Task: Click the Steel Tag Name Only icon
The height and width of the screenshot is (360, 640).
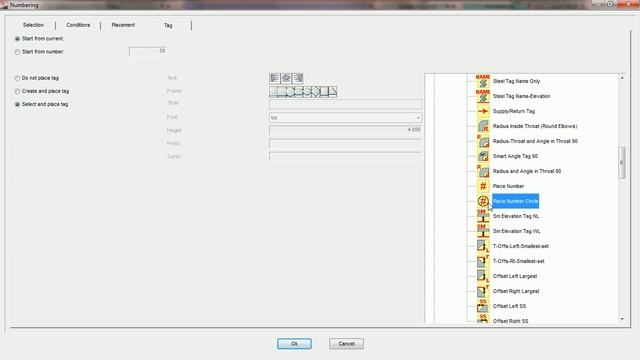Action: (x=483, y=81)
